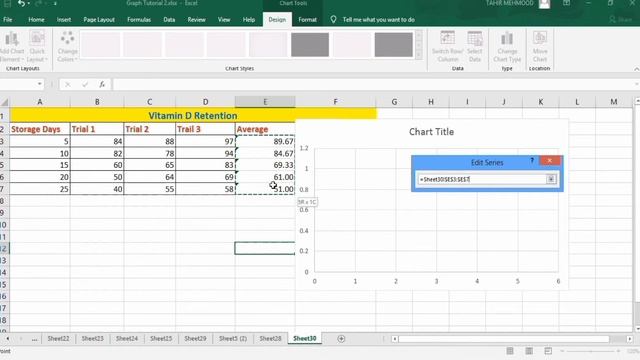The width and height of the screenshot is (640, 360).
Task: Click the Tell me what you want search
Action: (x=378, y=20)
